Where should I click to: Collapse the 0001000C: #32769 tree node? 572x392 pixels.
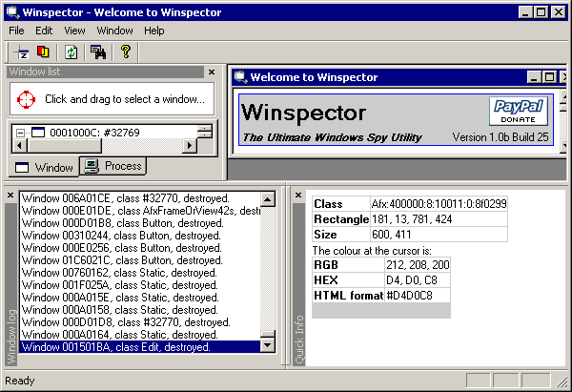(x=20, y=133)
